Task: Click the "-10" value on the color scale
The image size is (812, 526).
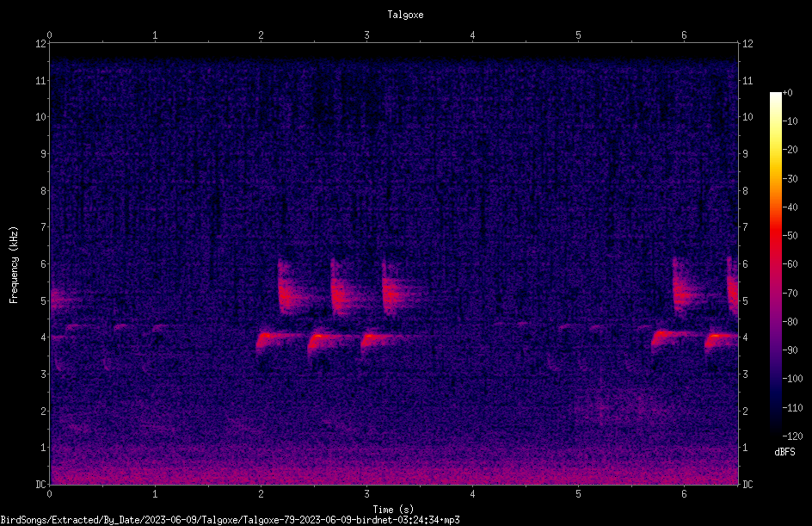Action: (x=790, y=121)
